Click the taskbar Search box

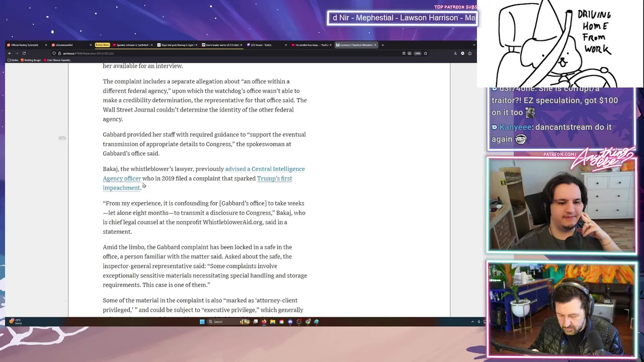230,322
